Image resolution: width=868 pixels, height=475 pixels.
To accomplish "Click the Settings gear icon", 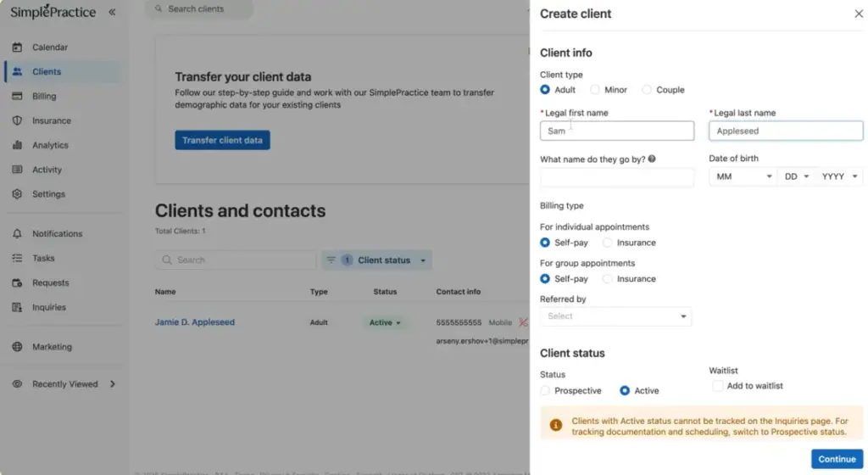I will coord(17,193).
